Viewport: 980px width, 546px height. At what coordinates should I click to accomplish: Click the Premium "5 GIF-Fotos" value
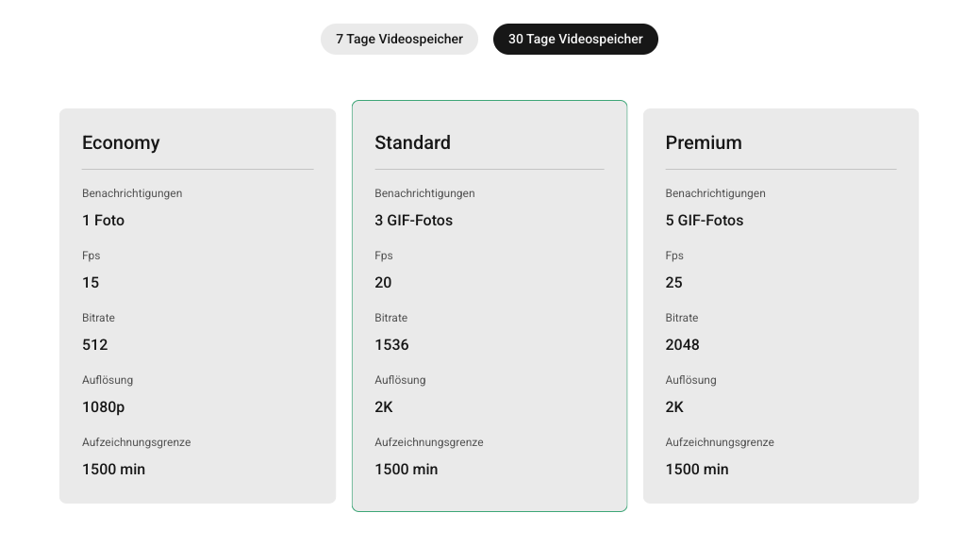pos(705,221)
